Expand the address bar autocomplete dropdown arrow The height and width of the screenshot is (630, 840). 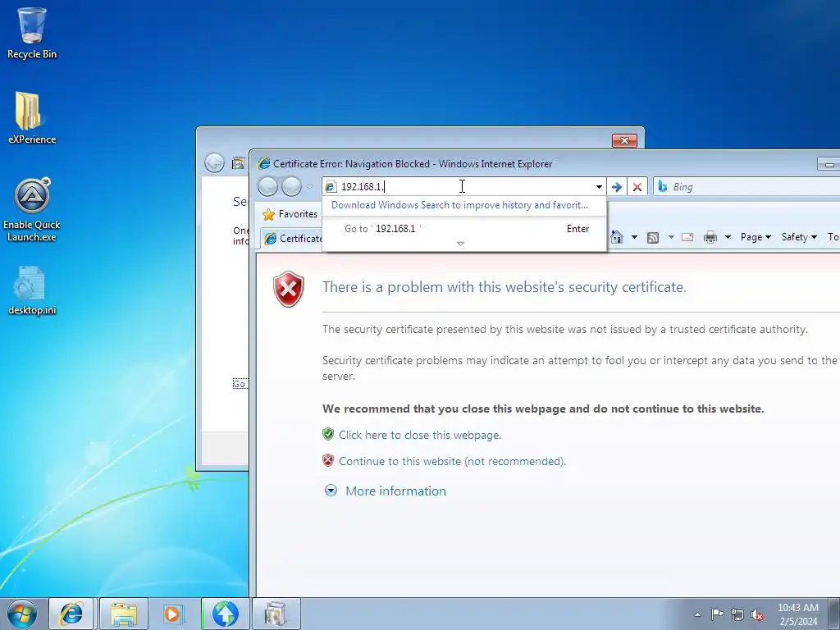599,186
